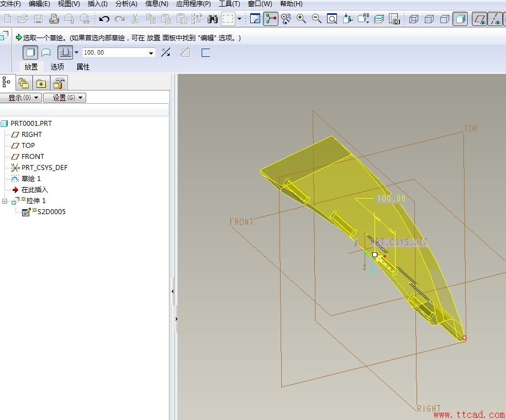Screen dimensions: 506x420
Task: Select wireframe display style icon
Action: 413,19
